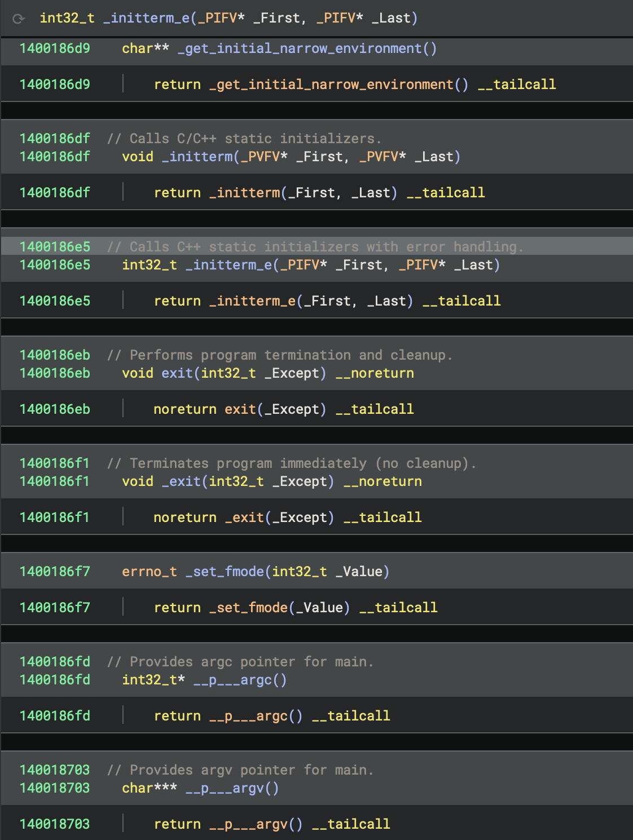Viewport: 633px width, 840px height.
Task: Click the __p___argc call in the return statement
Action: point(248,716)
